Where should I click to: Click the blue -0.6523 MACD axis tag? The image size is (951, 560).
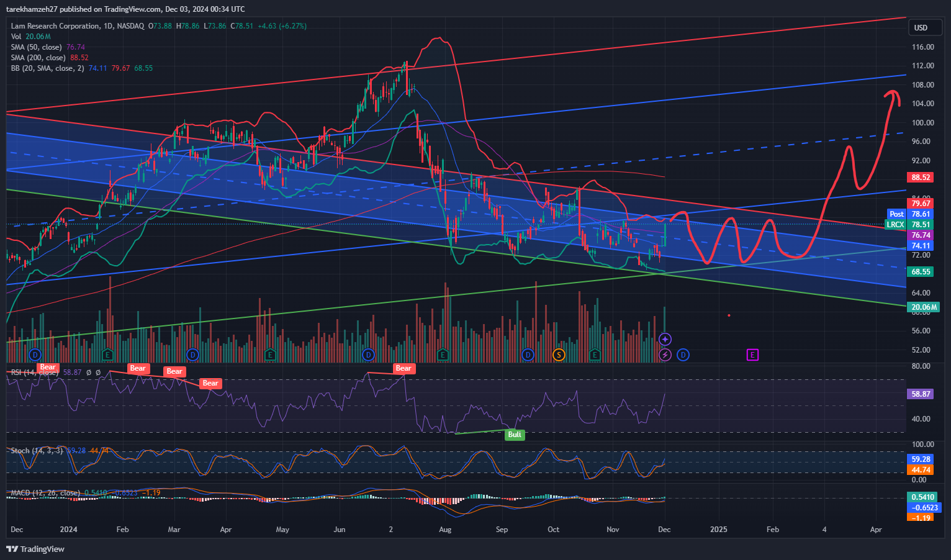point(924,508)
